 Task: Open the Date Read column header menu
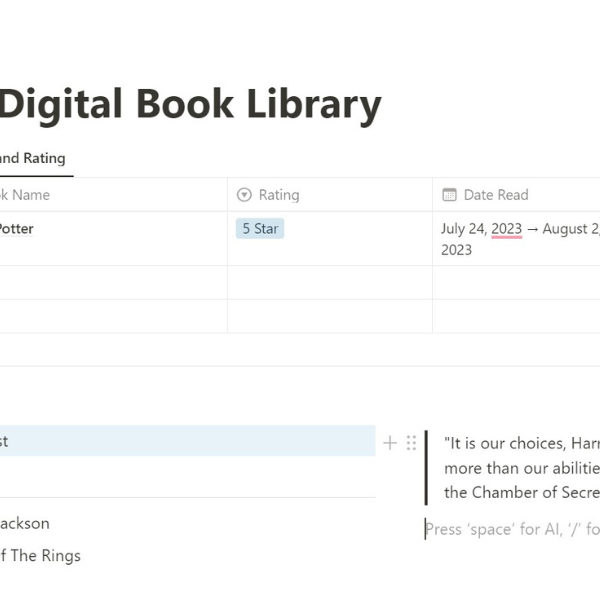pos(497,195)
